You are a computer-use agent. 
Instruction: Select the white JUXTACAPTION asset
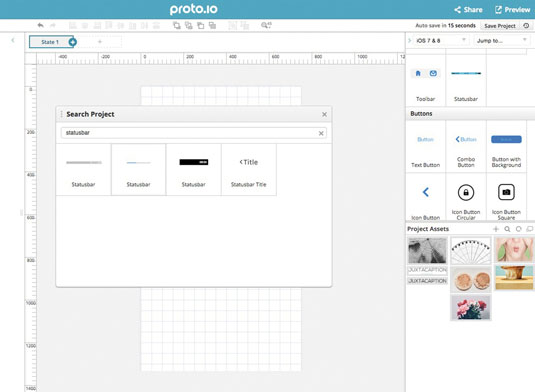point(427,270)
